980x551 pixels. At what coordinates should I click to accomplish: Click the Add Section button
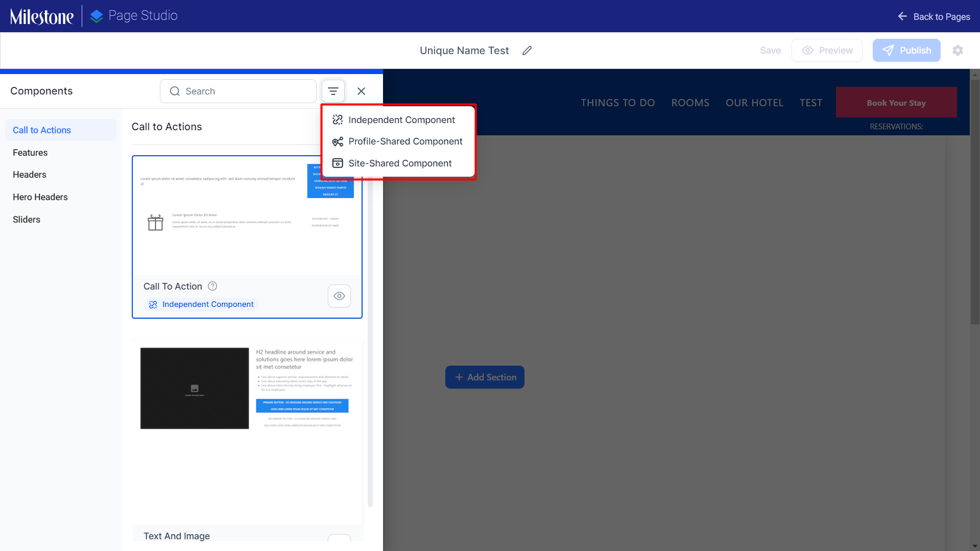(485, 377)
